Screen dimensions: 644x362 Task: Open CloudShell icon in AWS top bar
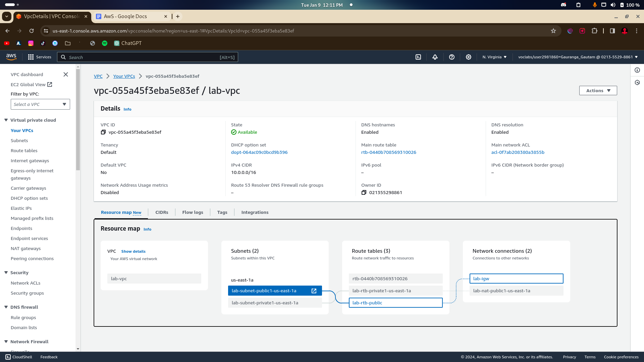418,57
